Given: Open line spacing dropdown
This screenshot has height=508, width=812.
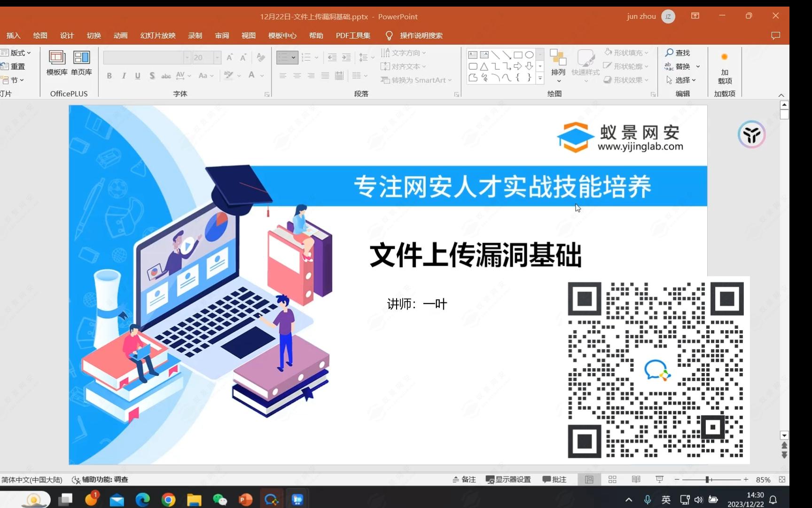Looking at the screenshot, I should click(367, 57).
